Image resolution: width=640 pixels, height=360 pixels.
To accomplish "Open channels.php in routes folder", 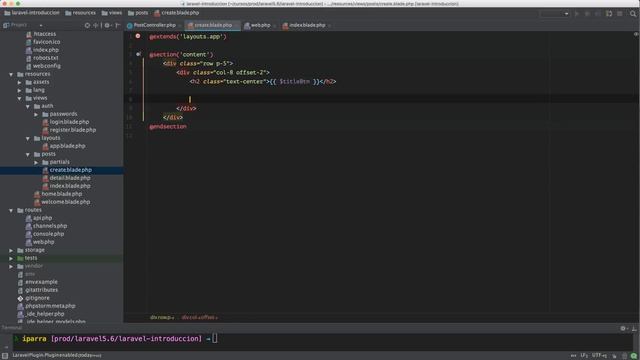I will [46, 226].
